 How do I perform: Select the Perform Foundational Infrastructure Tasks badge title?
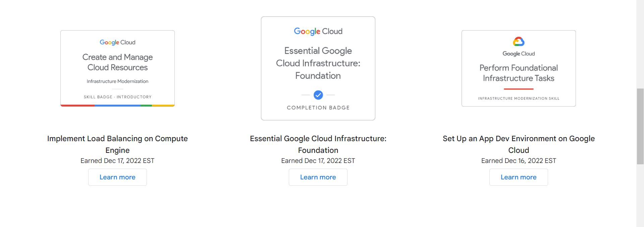click(x=519, y=73)
